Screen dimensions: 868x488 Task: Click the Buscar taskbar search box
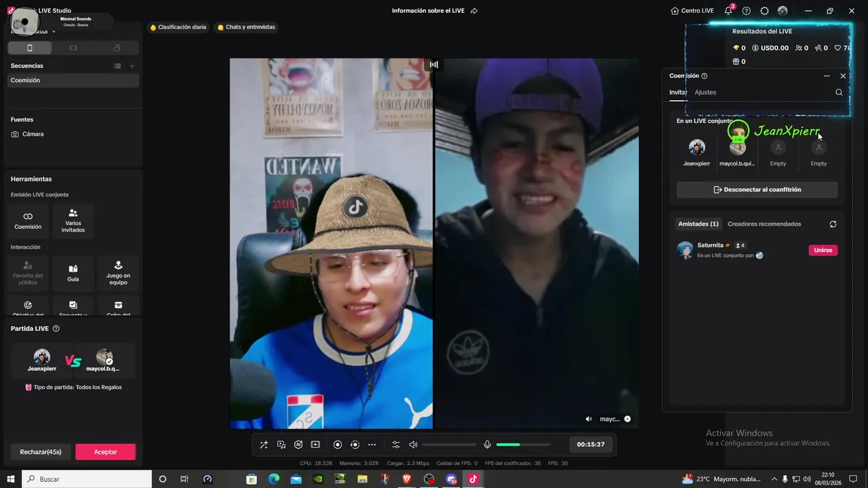click(87, 479)
